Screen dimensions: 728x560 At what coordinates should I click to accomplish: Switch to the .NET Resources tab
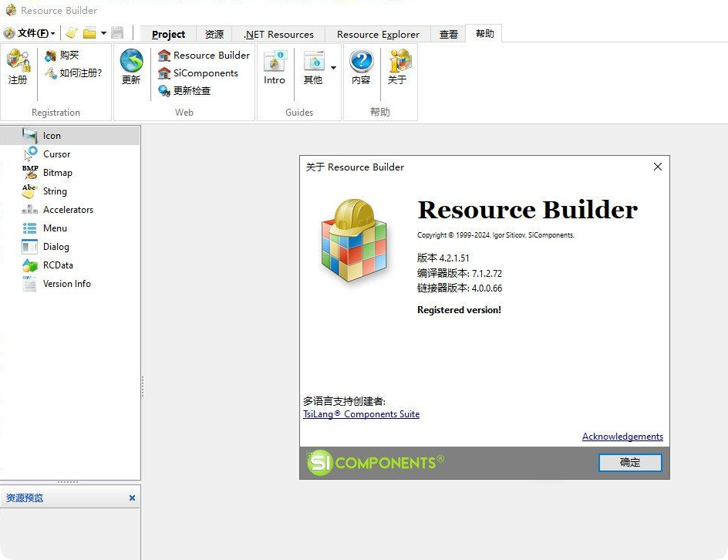pyautogui.click(x=278, y=35)
